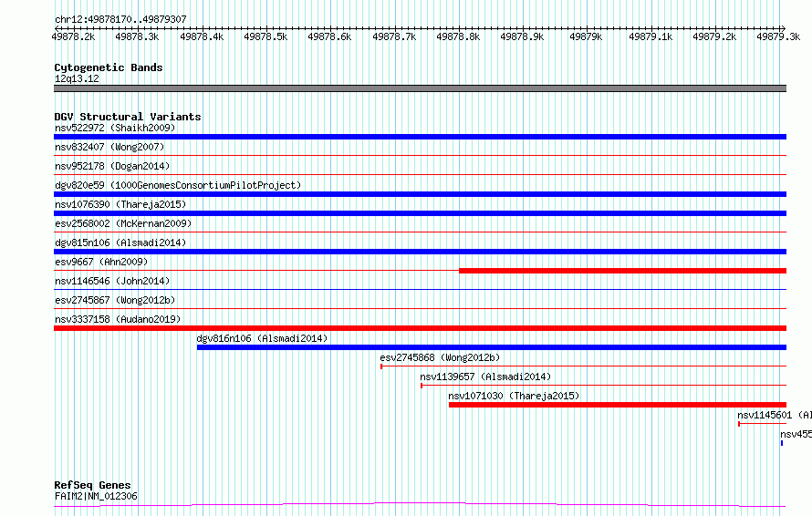Click nsv1071030 (Thareja2015) variant label
Viewport: 812px width, 516px height.
click(x=514, y=396)
